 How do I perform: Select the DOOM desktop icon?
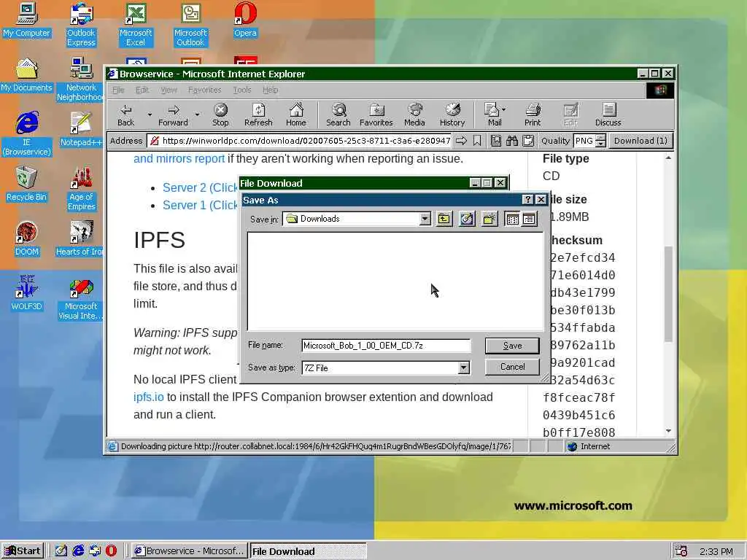coord(27,239)
